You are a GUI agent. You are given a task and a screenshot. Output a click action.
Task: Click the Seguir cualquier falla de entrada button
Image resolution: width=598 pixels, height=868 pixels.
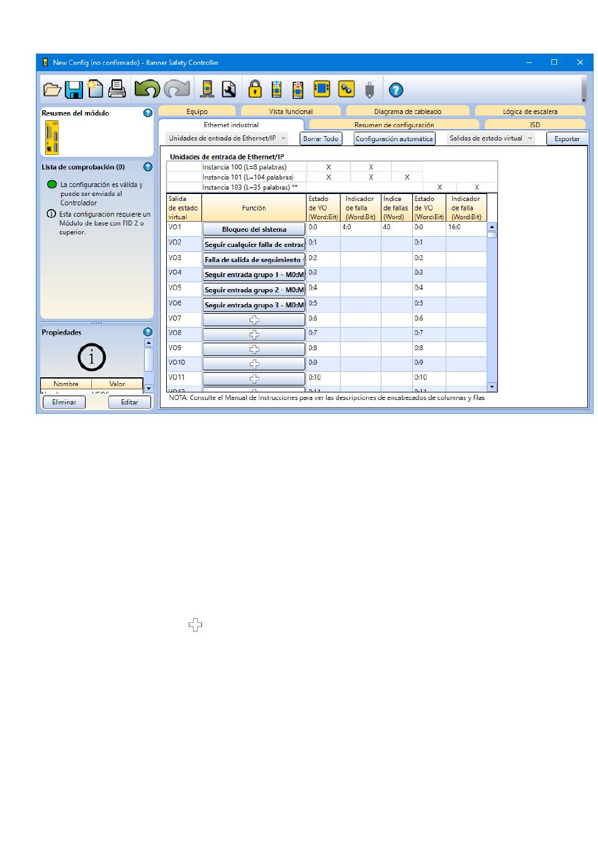tap(254, 244)
